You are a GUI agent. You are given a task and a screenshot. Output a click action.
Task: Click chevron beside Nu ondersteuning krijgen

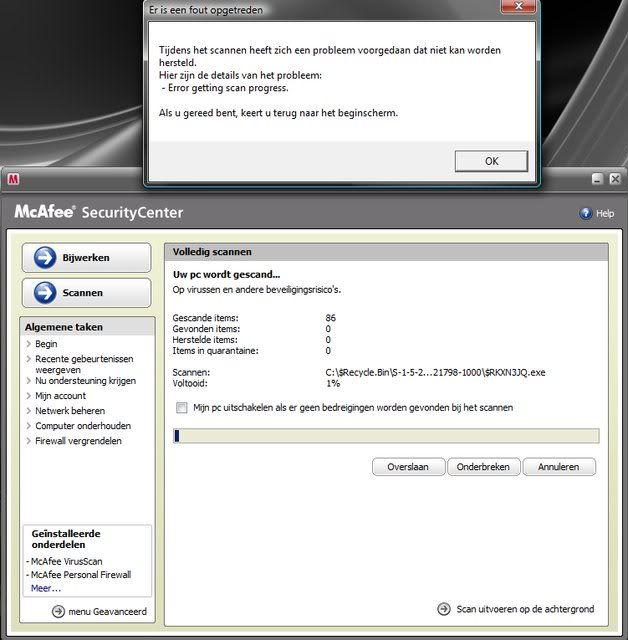click(x=29, y=380)
